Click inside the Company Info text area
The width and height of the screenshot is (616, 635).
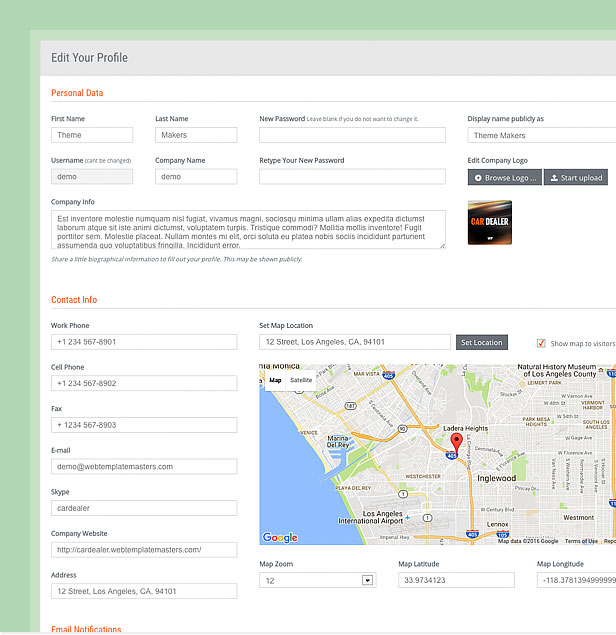(x=248, y=230)
